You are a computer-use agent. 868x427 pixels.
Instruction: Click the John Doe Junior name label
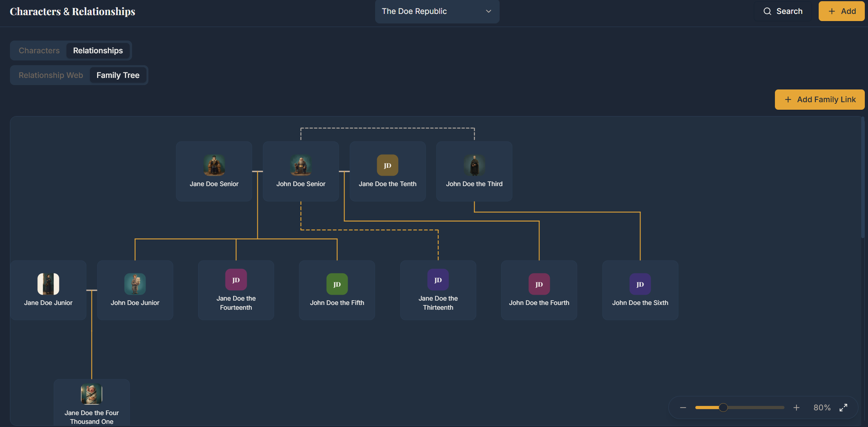[135, 303]
